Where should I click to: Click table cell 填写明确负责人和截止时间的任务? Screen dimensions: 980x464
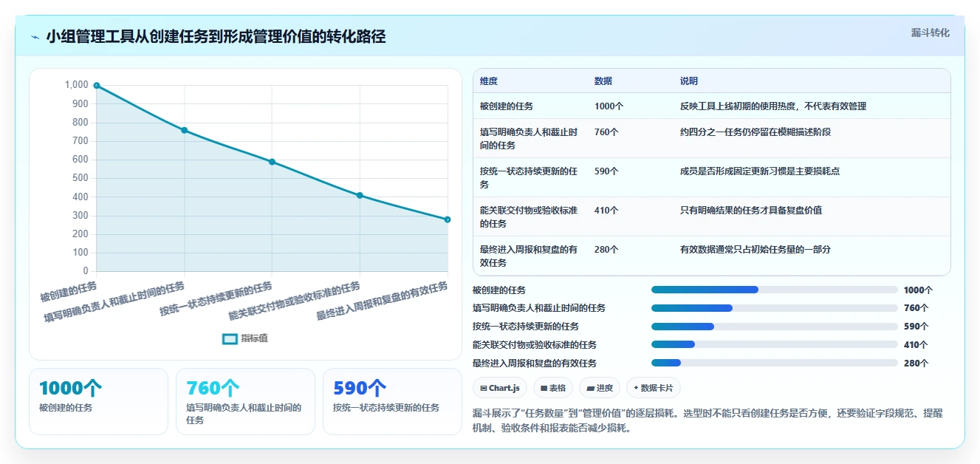pyautogui.click(x=529, y=139)
